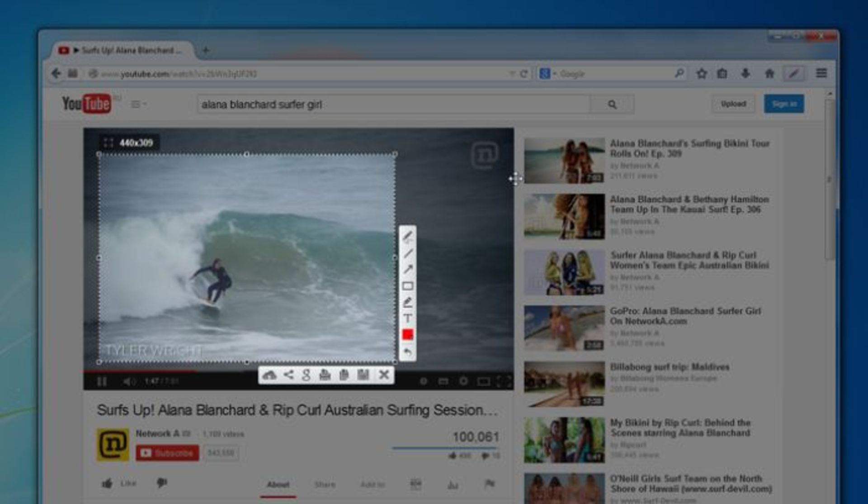
Task: Select the arrow drawing tool
Action: point(408,269)
